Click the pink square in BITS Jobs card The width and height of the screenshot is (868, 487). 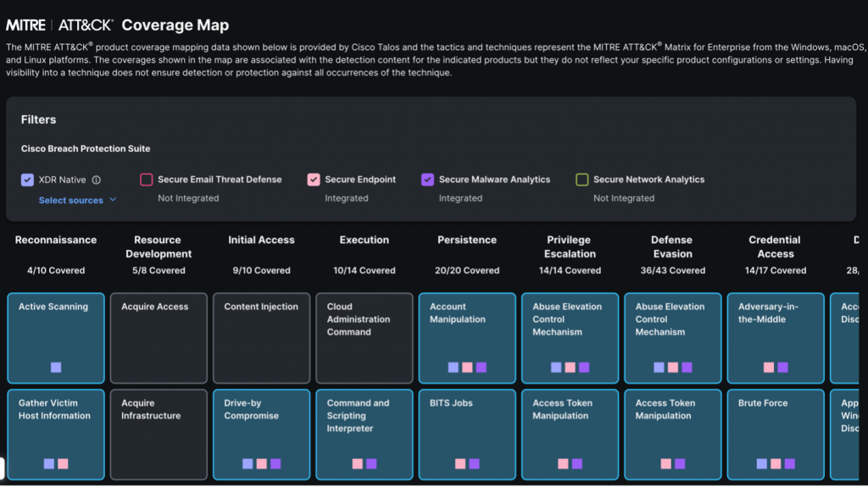pyautogui.click(x=460, y=464)
